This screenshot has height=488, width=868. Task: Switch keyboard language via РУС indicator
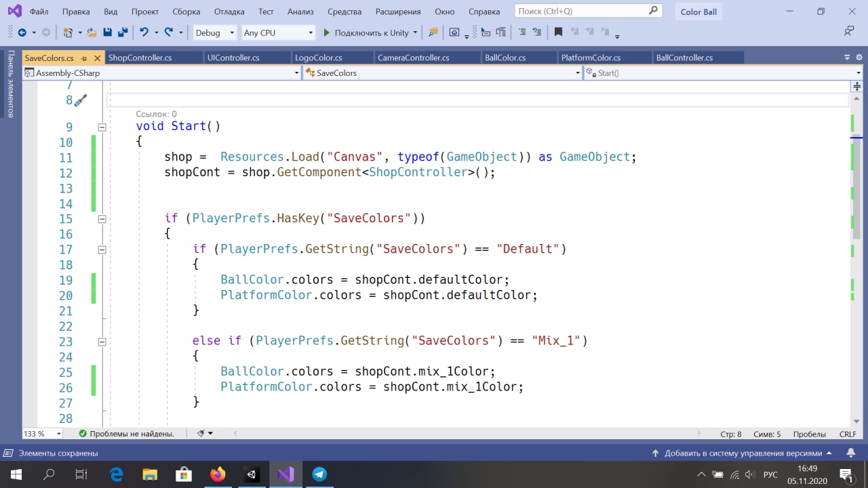click(x=770, y=474)
